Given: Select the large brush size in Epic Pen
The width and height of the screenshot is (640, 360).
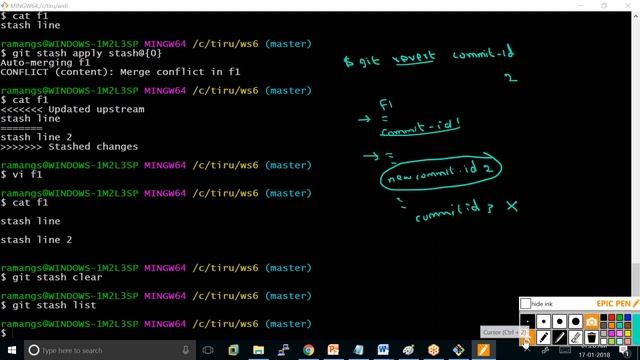Looking at the screenshot, I should 576,321.
